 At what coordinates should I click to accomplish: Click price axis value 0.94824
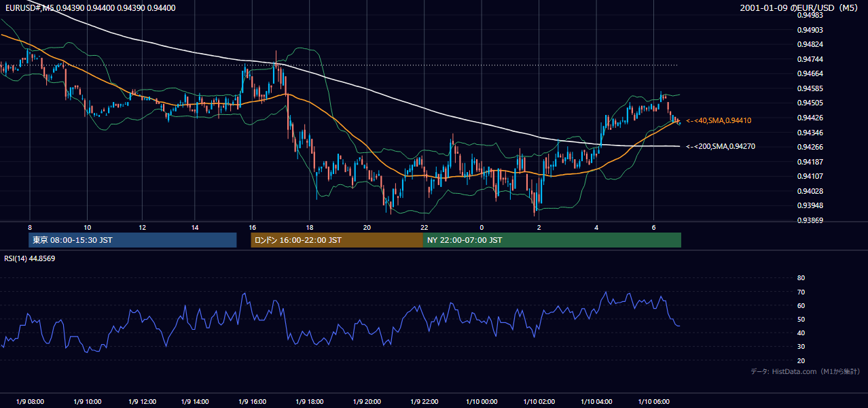(810, 45)
